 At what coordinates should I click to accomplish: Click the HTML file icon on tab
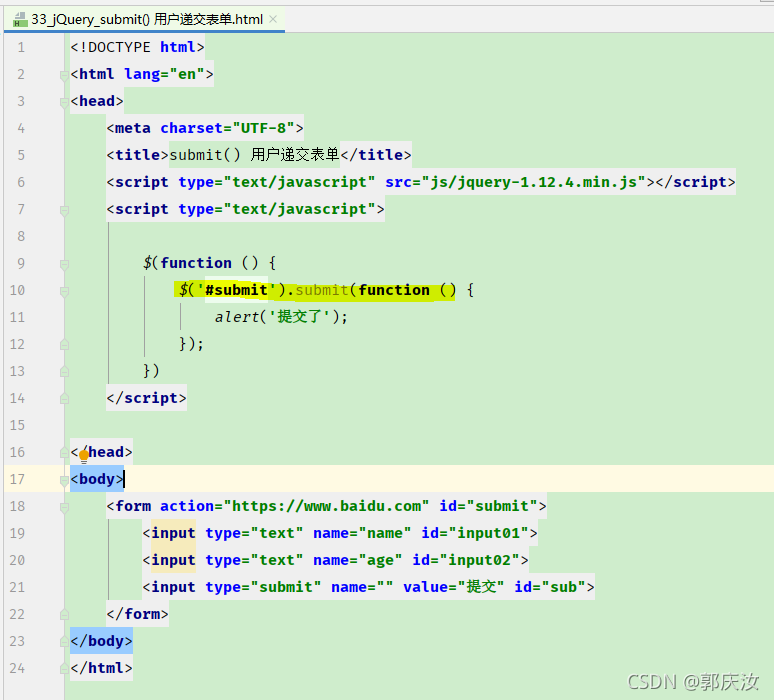pyautogui.click(x=20, y=20)
